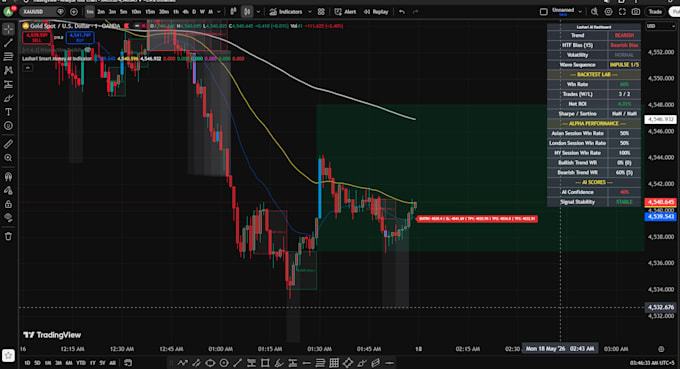This screenshot has width=680, height=369.
Task: Take a chart snapshot with camera icon
Action: pyautogui.click(x=636, y=12)
